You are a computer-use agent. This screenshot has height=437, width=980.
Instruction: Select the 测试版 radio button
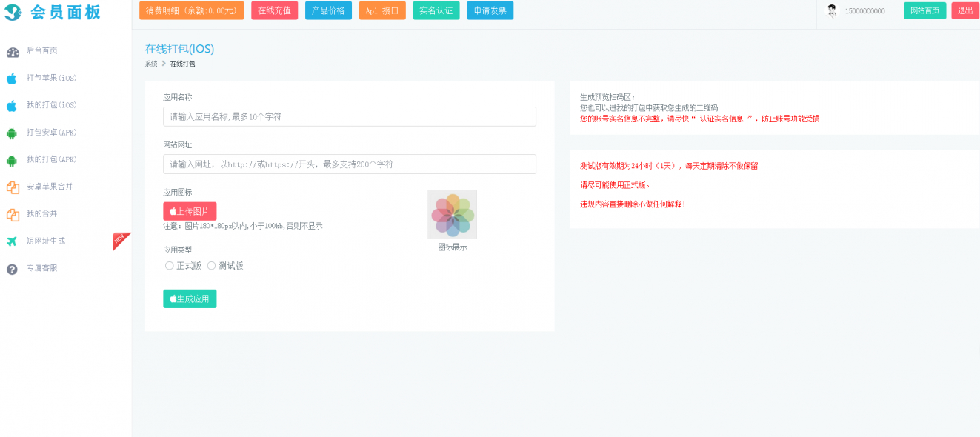(x=211, y=265)
